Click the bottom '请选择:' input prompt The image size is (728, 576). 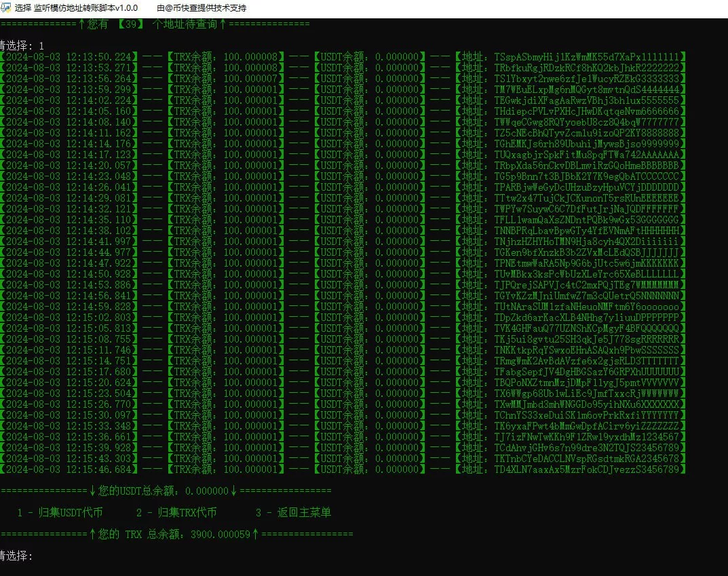16,556
